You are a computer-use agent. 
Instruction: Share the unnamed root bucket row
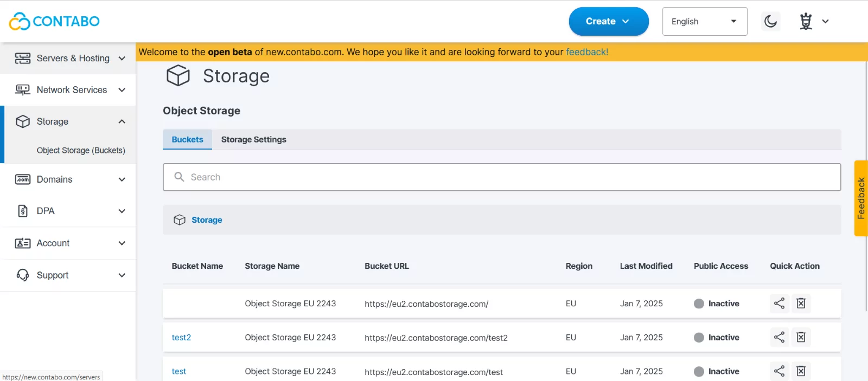point(779,303)
